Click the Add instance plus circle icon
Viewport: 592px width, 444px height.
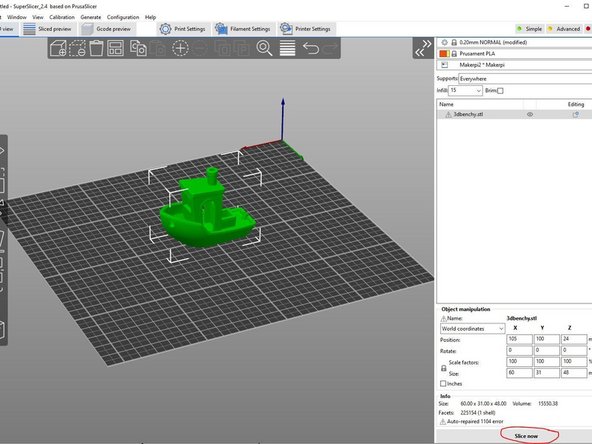[x=180, y=48]
